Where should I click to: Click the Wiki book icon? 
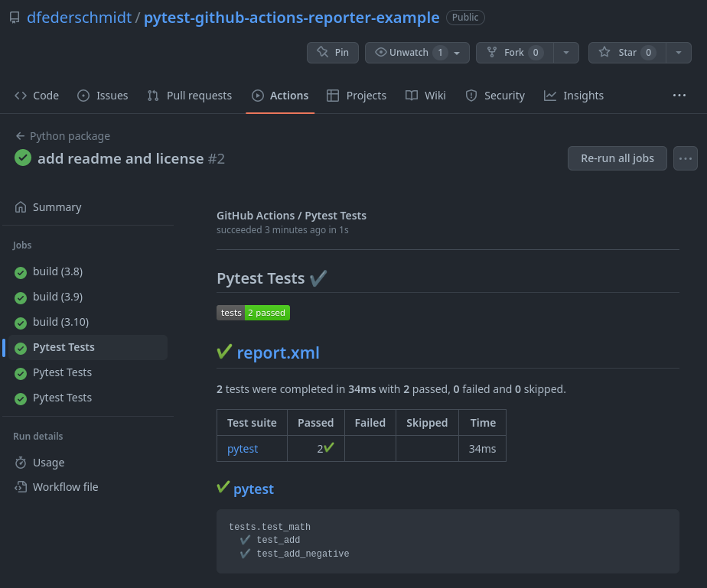[411, 96]
